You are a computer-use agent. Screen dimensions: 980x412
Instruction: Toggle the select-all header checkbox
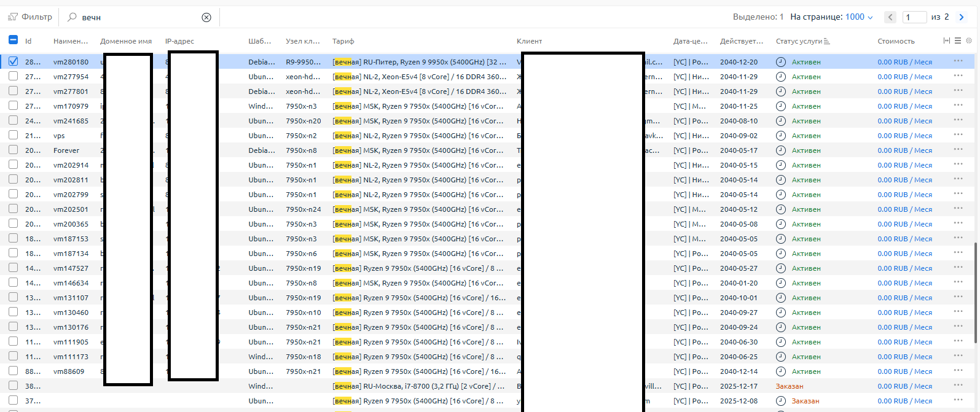[14, 41]
